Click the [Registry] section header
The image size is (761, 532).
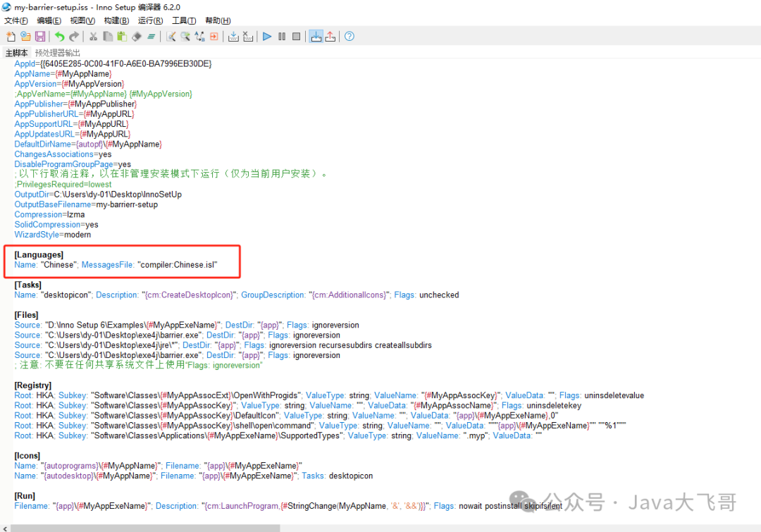pos(32,385)
